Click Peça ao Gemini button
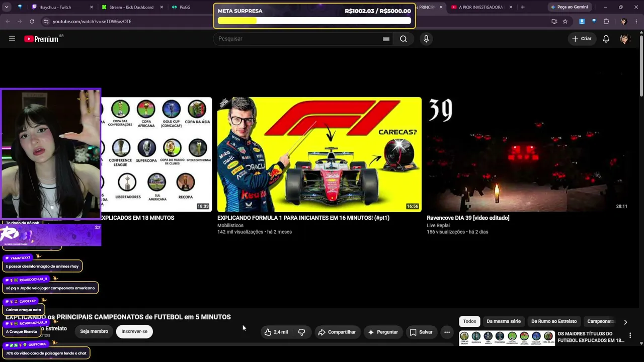 (x=569, y=7)
